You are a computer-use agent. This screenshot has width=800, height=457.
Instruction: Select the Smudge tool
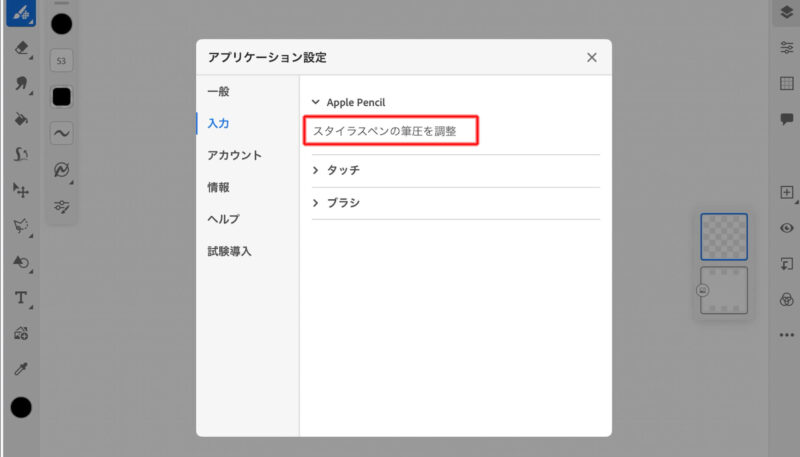pyautogui.click(x=21, y=83)
